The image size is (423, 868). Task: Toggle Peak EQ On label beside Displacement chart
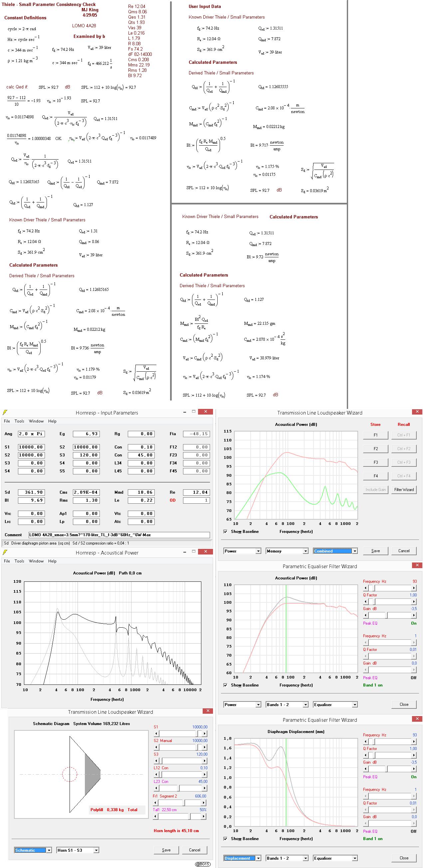click(x=414, y=777)
